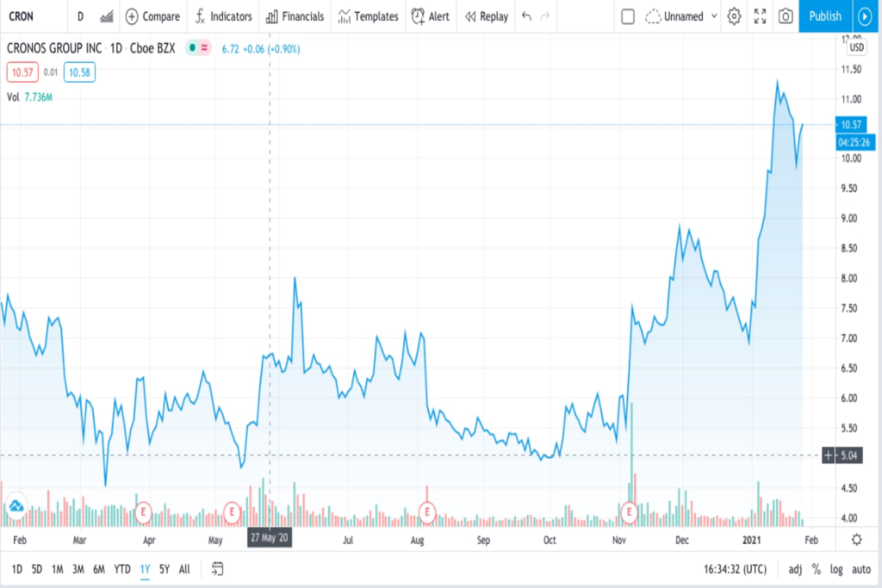Click the earnings marker near August
882x588 pixels.
click(427, 512)
